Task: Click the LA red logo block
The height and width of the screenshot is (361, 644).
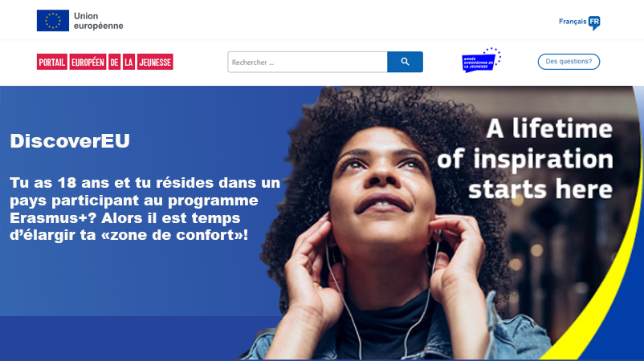Action: coord(129,62)
